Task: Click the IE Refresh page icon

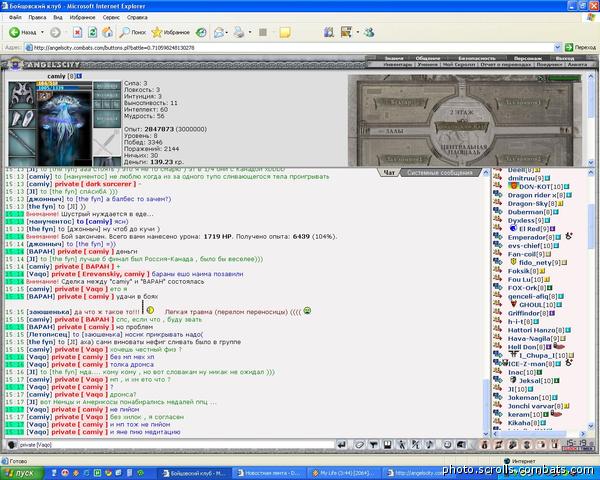Action: tap(92, 33)
